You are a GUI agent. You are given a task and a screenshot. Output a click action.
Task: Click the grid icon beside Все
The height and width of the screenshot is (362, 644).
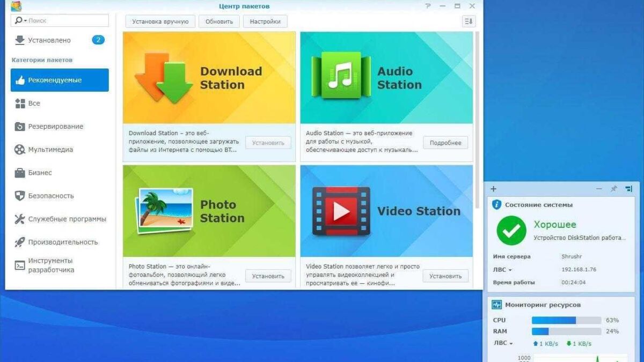tap(20, 103)
